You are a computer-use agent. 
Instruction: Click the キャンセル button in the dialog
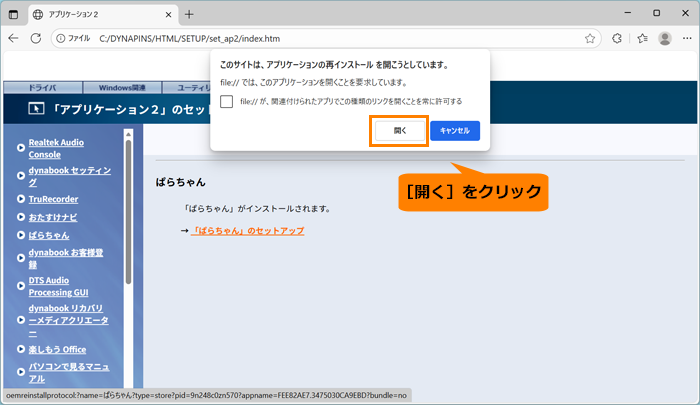coord(455,130)
